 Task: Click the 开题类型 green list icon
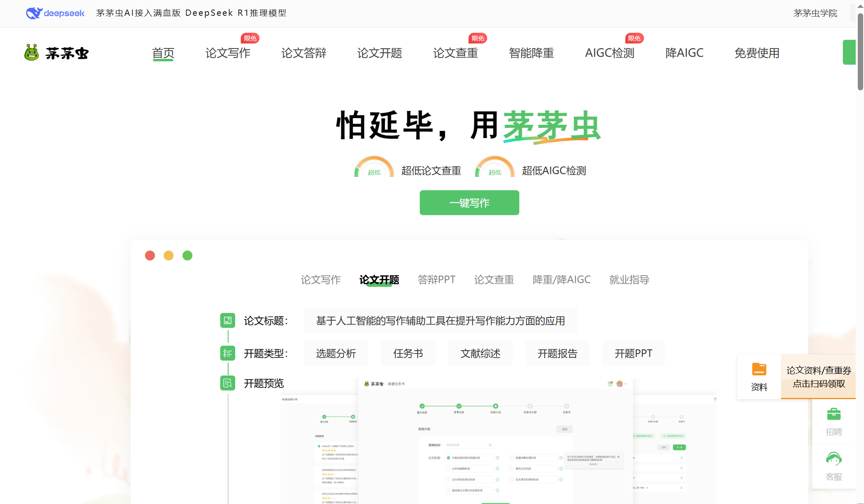(228, 353)
